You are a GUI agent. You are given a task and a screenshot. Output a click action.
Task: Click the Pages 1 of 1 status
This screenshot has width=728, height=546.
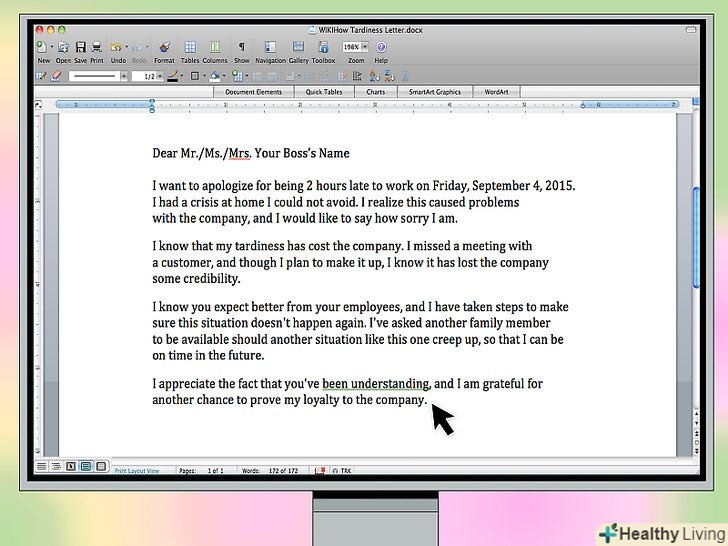202,470
